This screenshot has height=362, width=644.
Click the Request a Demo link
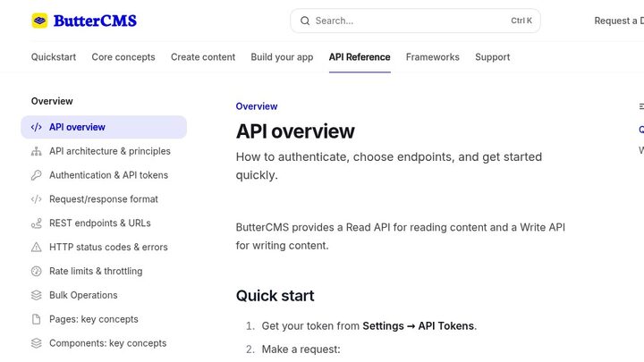tap(619, 21)
